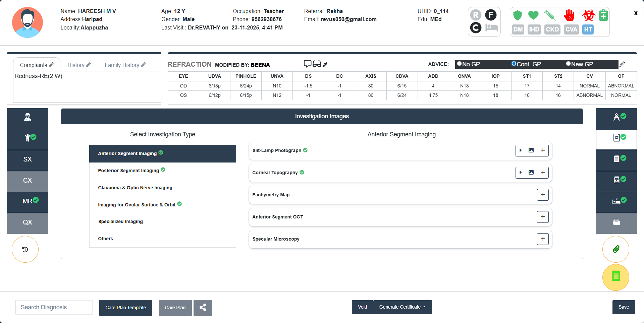
Task: Click the printer icon in right sidebar
Action: point(616,222)
